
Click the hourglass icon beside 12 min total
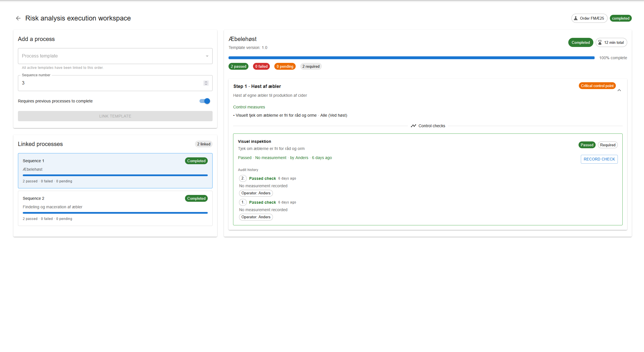(600, 42)
